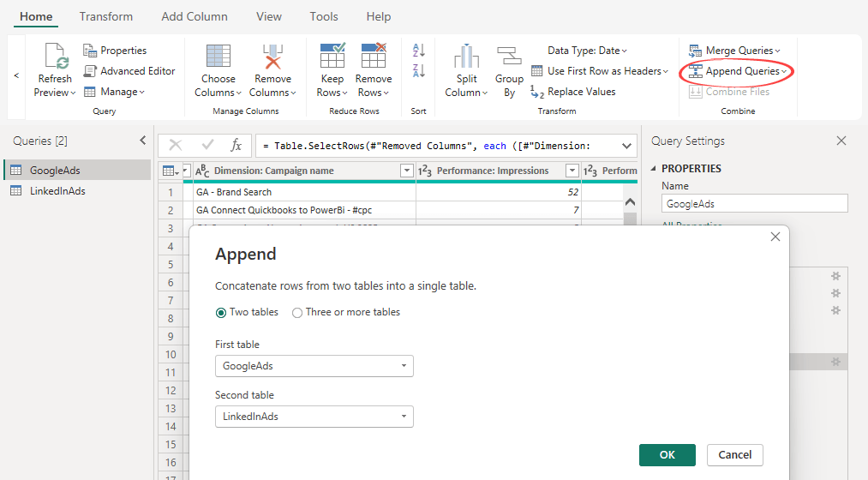
Task: Open the Help tab
Action: [x=379, y=16]
